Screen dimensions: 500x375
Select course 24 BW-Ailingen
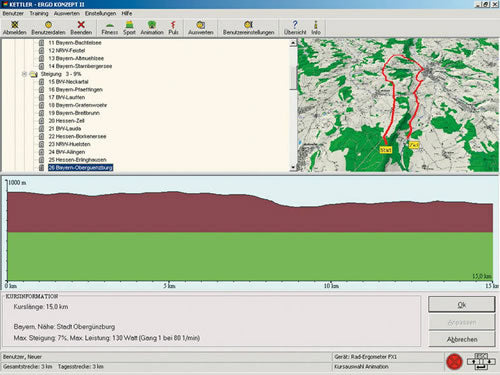67,152
